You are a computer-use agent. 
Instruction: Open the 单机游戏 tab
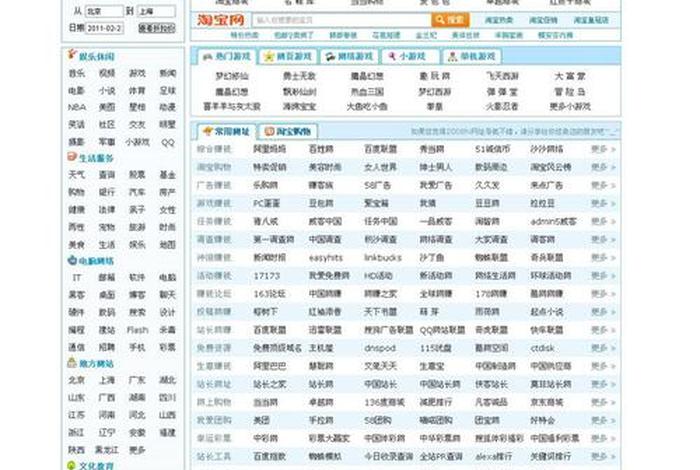click(x=472, y=57)
